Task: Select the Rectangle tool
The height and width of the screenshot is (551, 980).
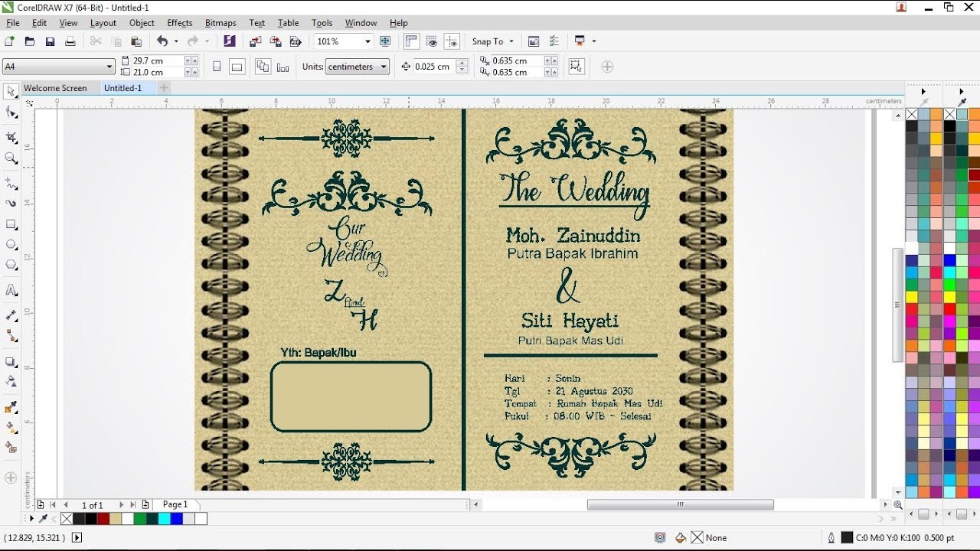Action: [x=11, y=225]
